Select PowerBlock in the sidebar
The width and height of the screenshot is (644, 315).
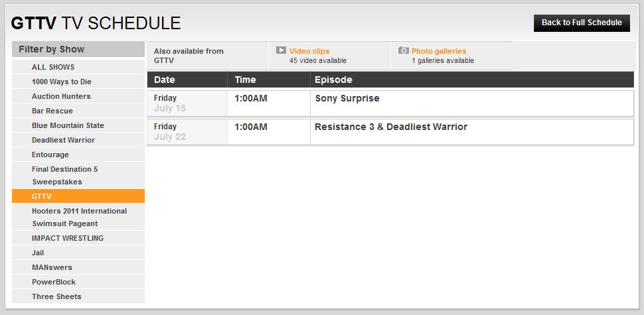pyautogui.click(x=54, y=282)
